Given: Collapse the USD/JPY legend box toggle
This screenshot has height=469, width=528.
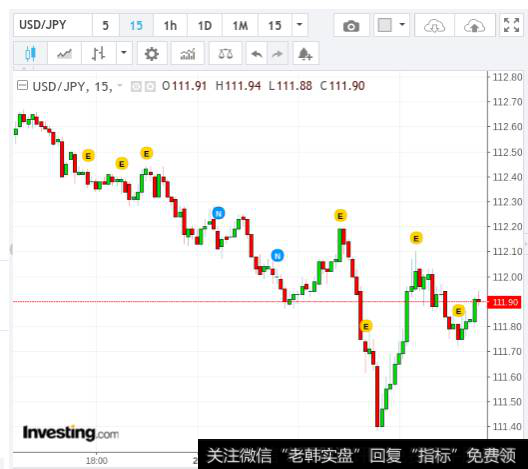Looking at the screenshot, I should coord(22,86).
